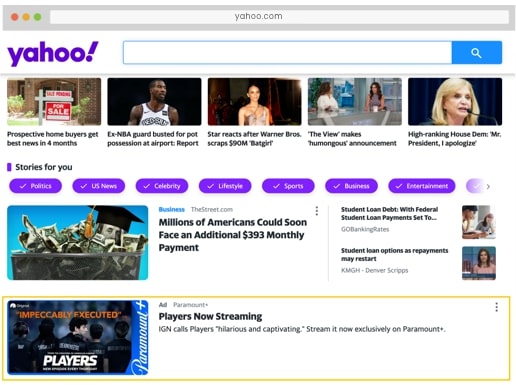Show more topics with right chevron arrow
Viewport: 516px width, 385px height.
[488, 186]
